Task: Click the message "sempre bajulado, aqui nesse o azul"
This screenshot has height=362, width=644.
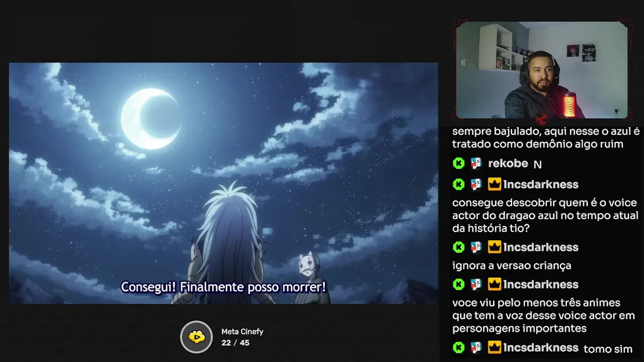Action: pos(546,138)
